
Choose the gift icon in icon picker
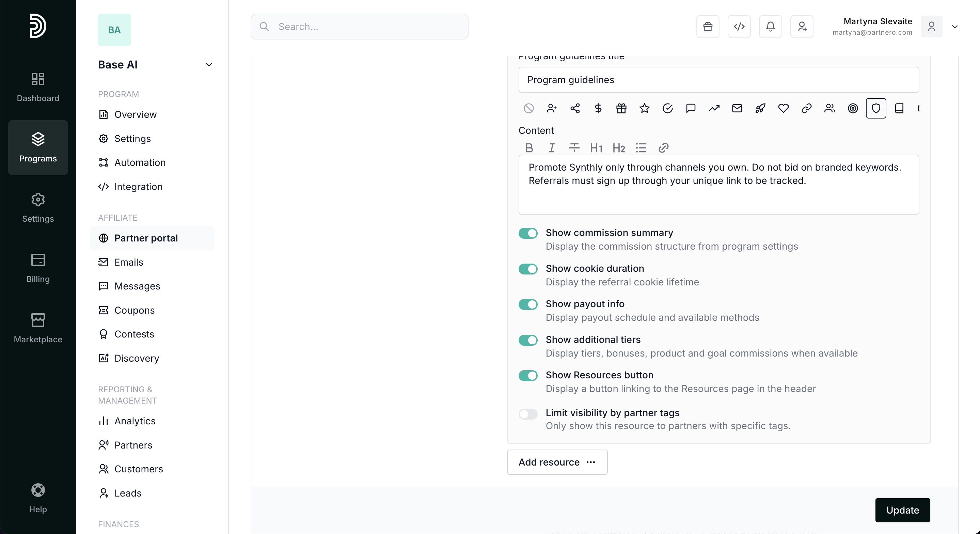click(x=621, y=109)
